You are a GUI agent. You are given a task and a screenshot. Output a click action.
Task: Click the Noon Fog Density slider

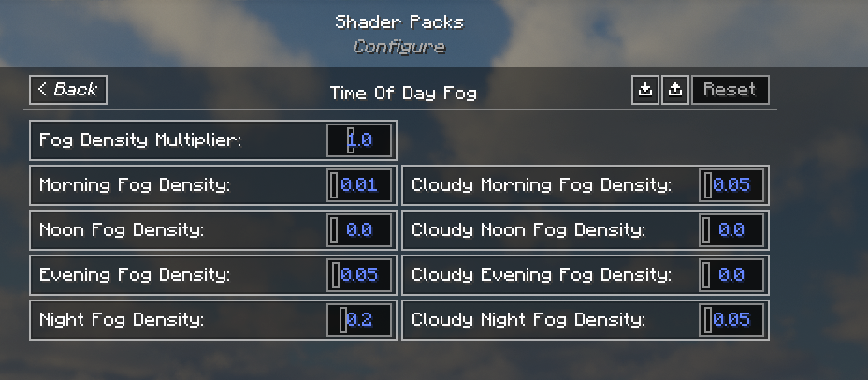359,230
